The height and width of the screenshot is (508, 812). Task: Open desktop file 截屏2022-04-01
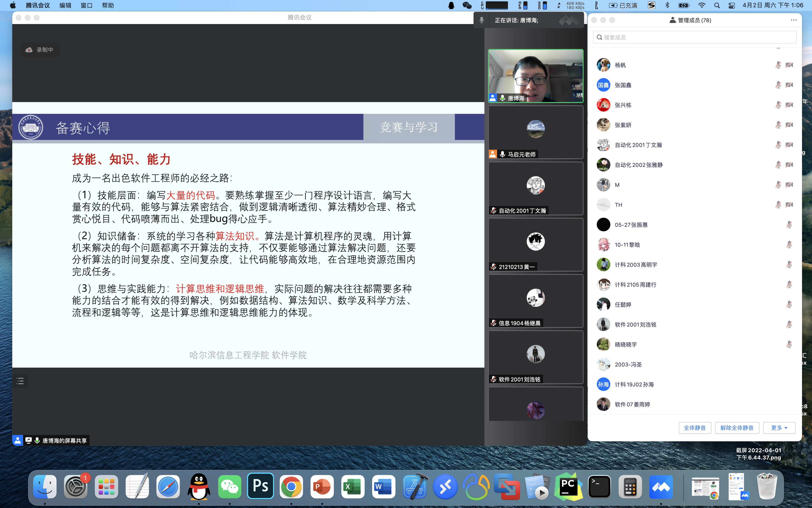point(758,454)
